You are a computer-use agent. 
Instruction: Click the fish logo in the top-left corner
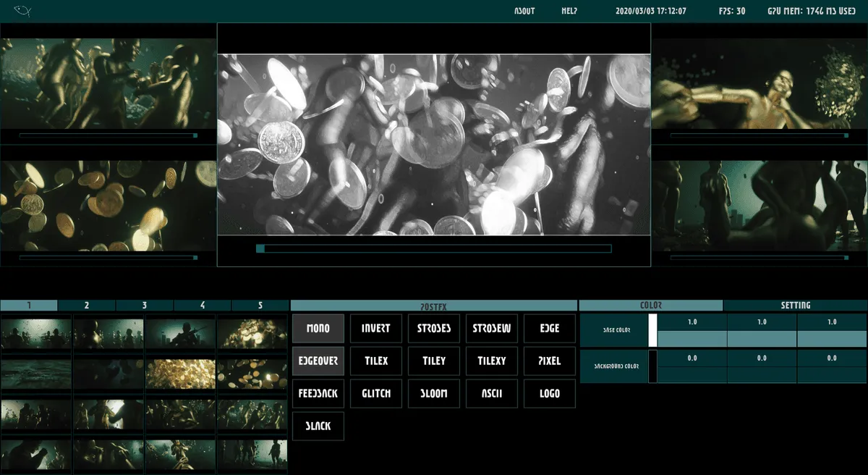[x=22, y=11]
